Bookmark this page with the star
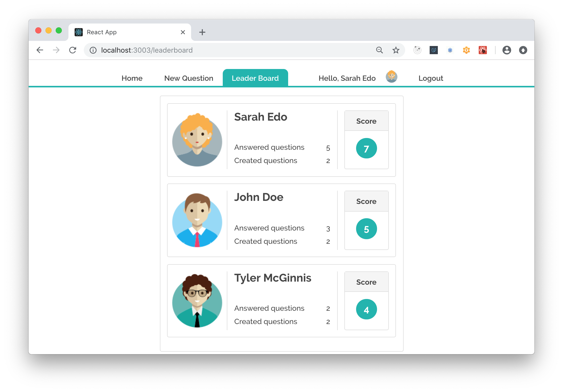 point(396,50)
